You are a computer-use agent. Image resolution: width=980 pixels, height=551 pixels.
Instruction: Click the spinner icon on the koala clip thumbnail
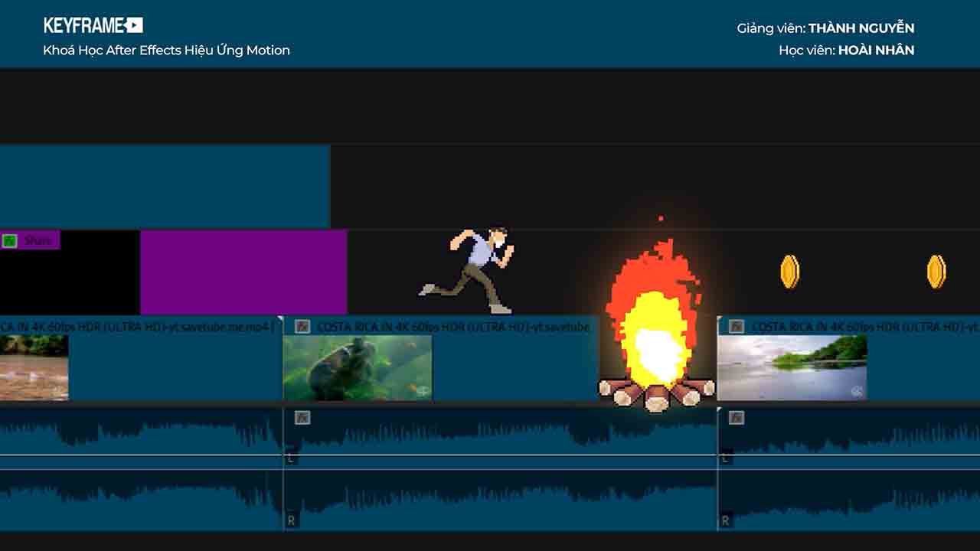[422, 390]
